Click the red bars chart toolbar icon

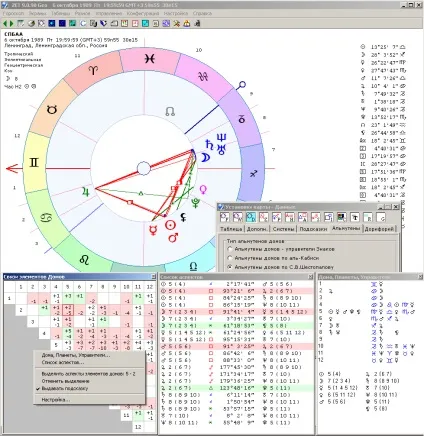pyautogui.click(x=124, y=23)
